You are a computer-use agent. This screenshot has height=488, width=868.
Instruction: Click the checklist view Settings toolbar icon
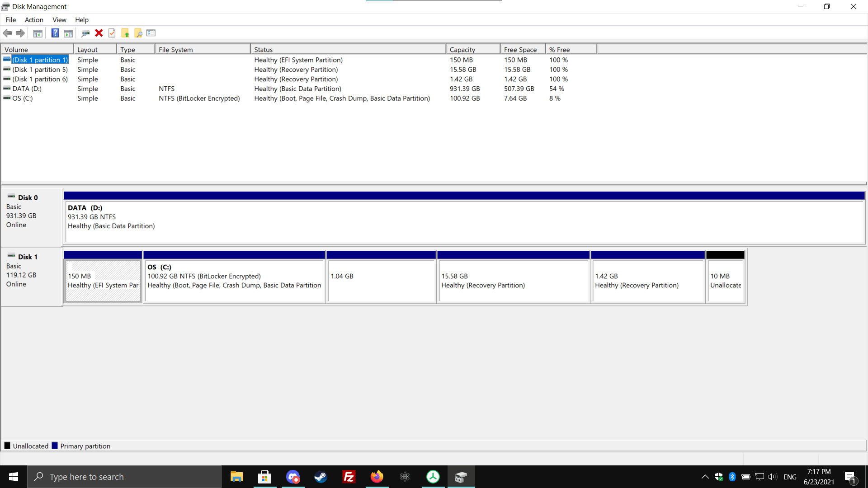point(151,33)
